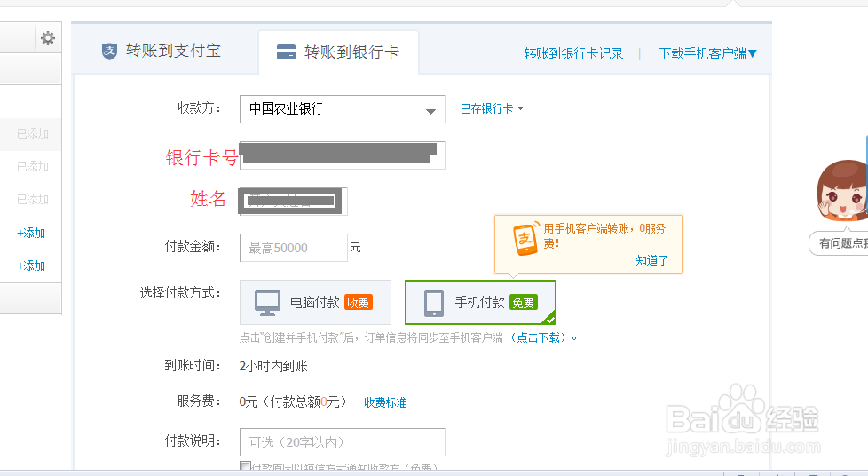Image resolution: width=868 pixels, height=476 pixels.
Task: Switch to 转账到支付宝 tab
Action: (x=162, y=51)
